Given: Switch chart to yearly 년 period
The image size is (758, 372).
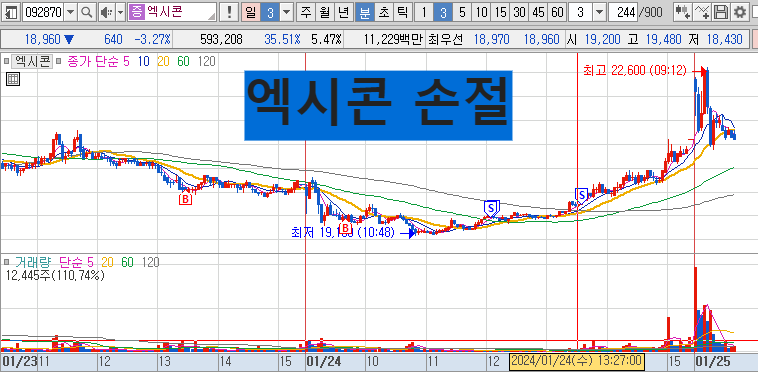Looking at the screenshot, I should click(343, 12).
